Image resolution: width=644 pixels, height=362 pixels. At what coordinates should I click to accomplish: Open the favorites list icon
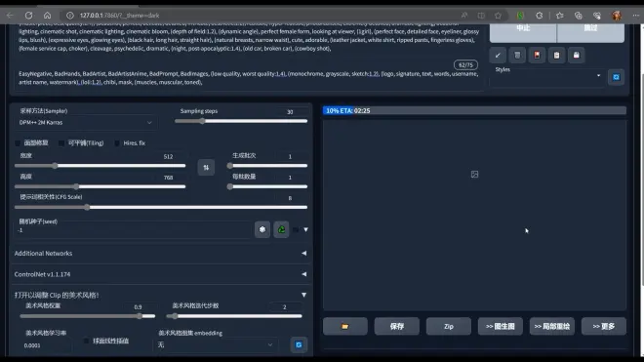click(559, 16)
